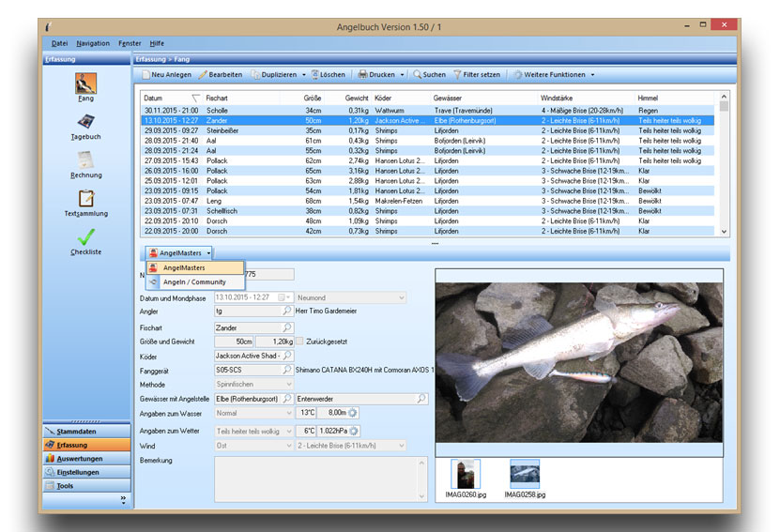
Task: Open Textsammlung from the sidebar
Action: [x=85, y=199]
